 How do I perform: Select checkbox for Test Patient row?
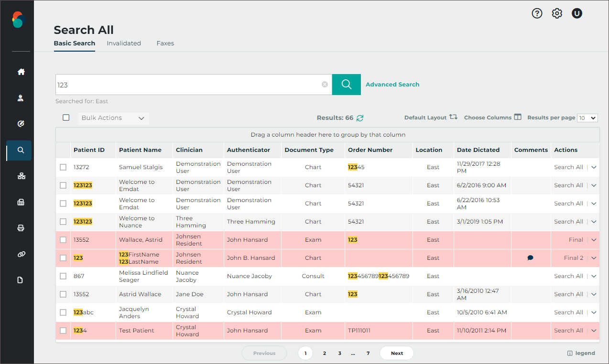(63, 331)
